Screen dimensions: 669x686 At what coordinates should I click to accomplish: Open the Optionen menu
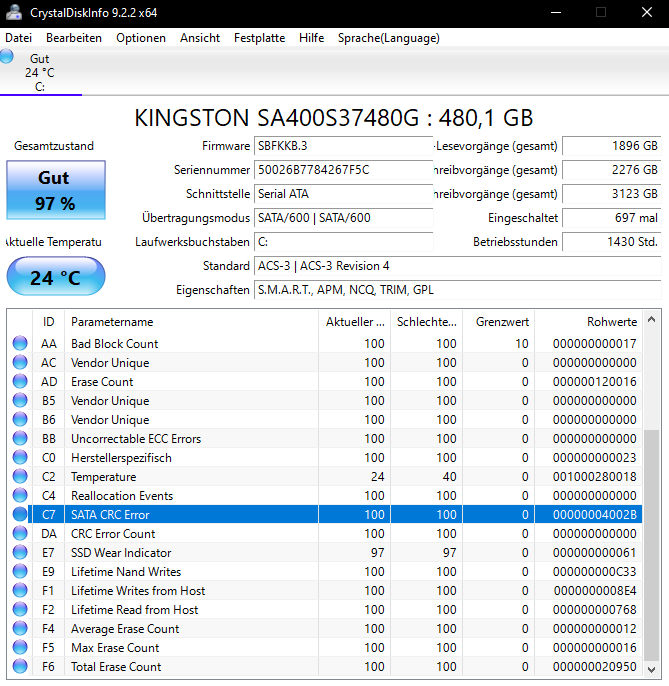(x=141, y=38)
